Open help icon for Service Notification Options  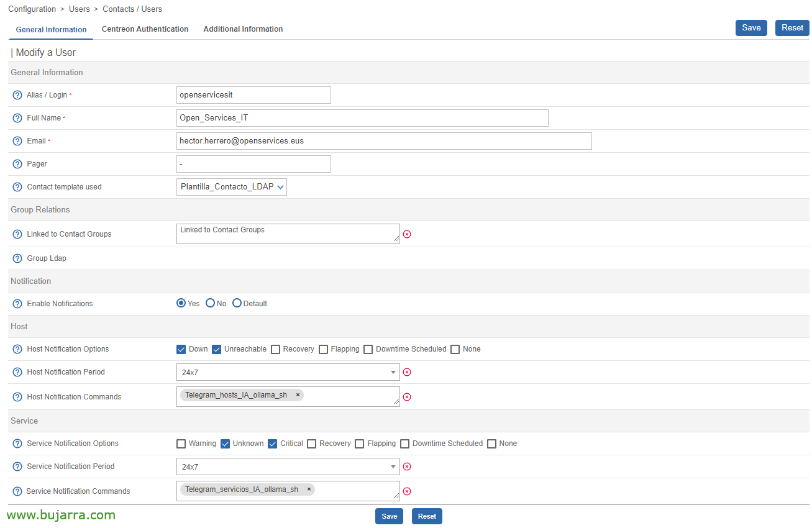tap(17, 444)
